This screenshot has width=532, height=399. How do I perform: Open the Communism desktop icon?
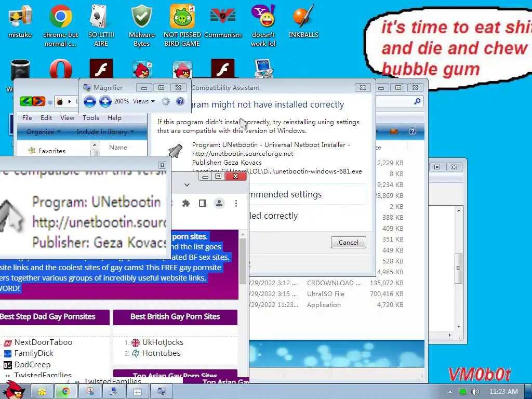click(223, 21)
